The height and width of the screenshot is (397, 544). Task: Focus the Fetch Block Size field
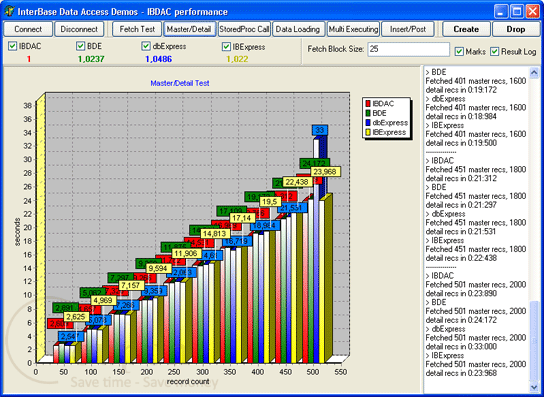click(x=409, y=49)
